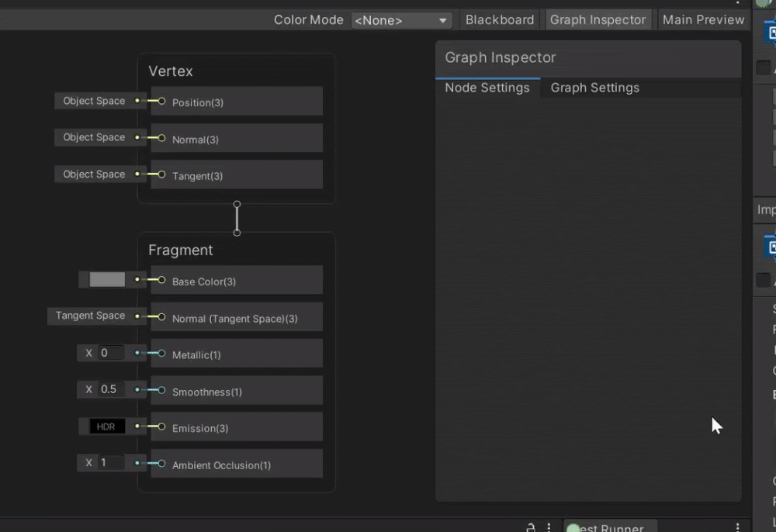This screenshot has width=776, height=532.
Task: Select the Normal (Tangent Space)(3) block
Action: (237, 317)
